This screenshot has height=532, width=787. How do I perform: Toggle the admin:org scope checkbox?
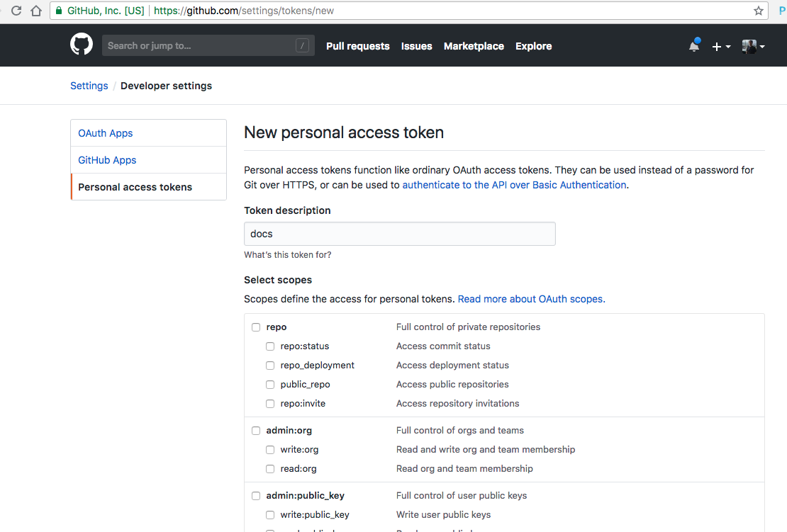pyautogui.click(x=256, y=431)
